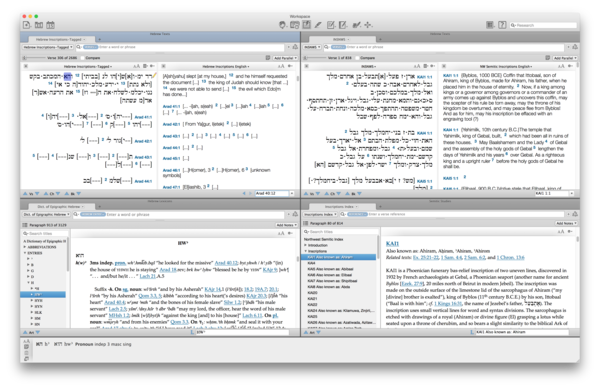Open the Library icon in the toolbar

coord(39,25)
